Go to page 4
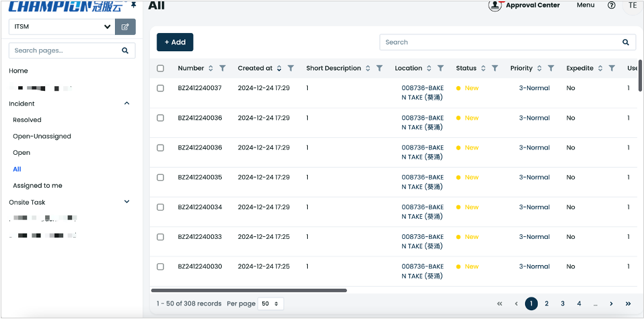 click(x=579, y=304)
